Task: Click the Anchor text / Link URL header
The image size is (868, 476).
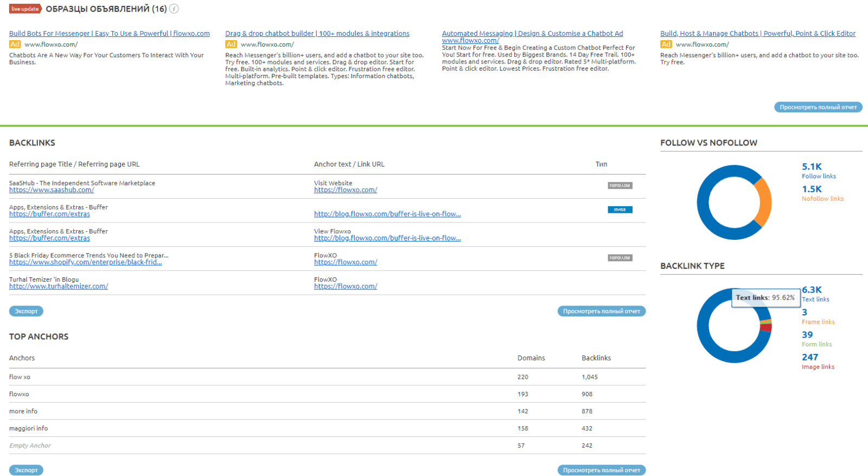Action: [349, 164]
